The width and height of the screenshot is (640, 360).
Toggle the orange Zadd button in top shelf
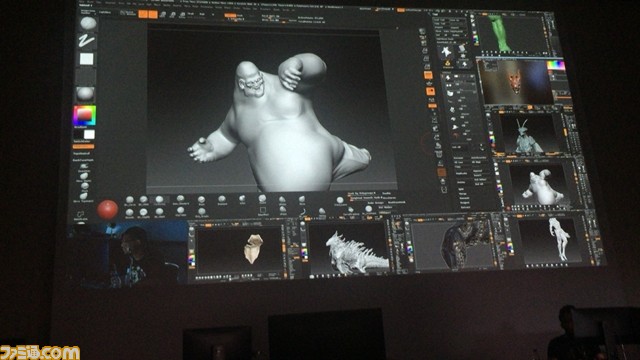pyautogui.click(x=231, y=16)
